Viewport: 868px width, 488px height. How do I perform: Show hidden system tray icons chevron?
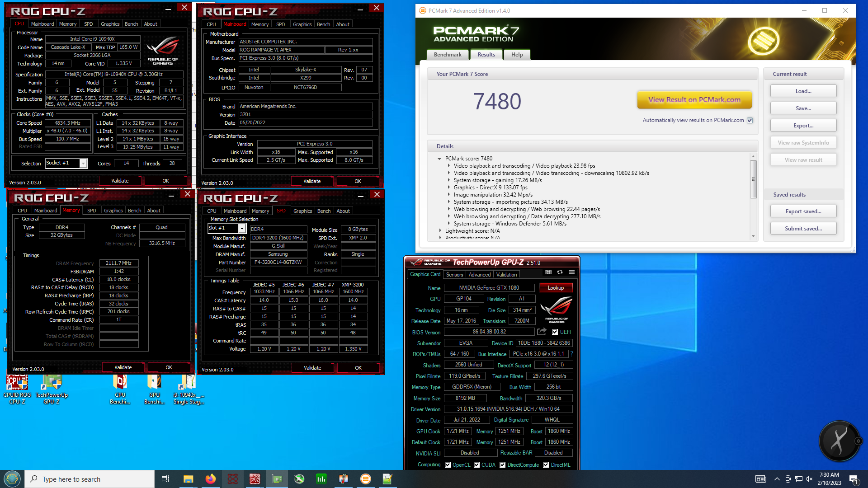[x=777, y=479]
